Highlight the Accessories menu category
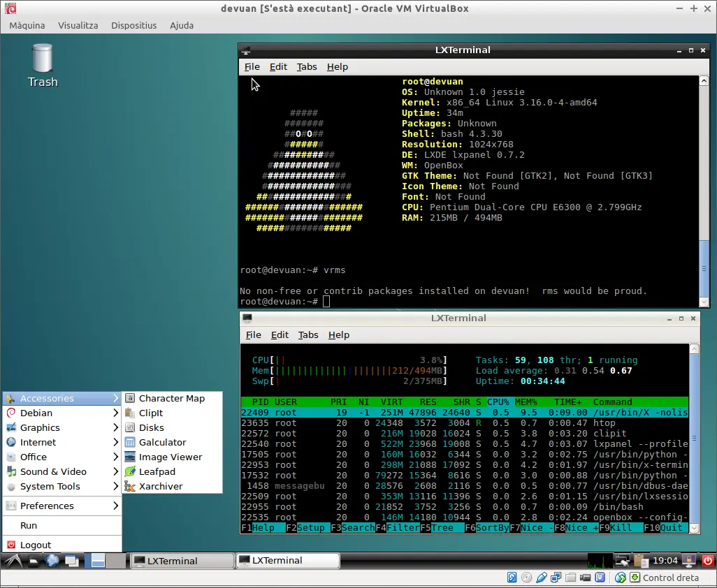Image resolution: width=717 pixels, height=588 pixels. (x=62, y=398)
